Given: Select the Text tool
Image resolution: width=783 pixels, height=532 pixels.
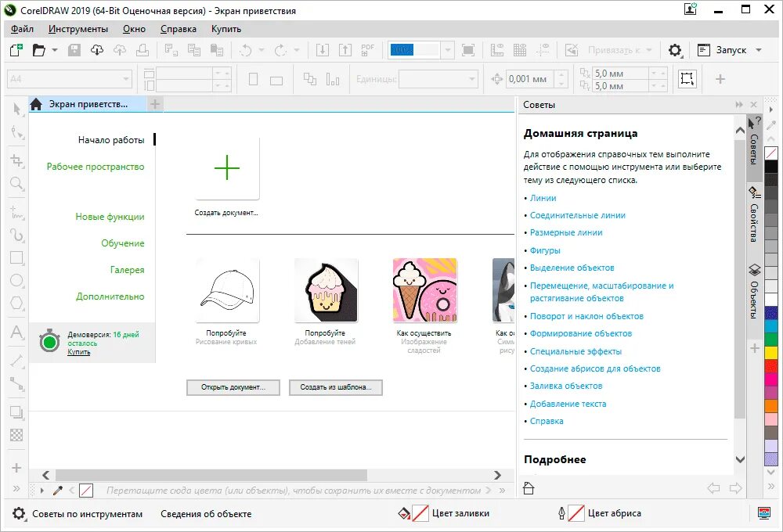Looking at the screenshot, I should point(17,332).
